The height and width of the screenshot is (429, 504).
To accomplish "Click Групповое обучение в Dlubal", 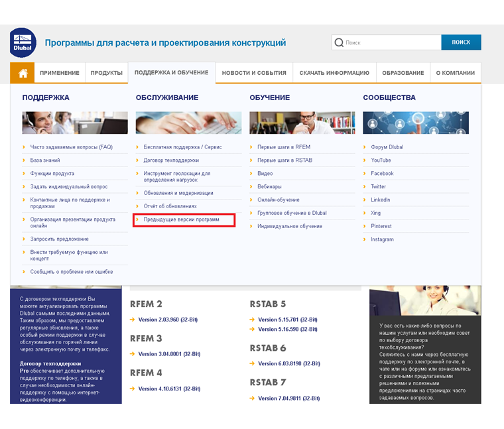I will (x=292, y=213).
